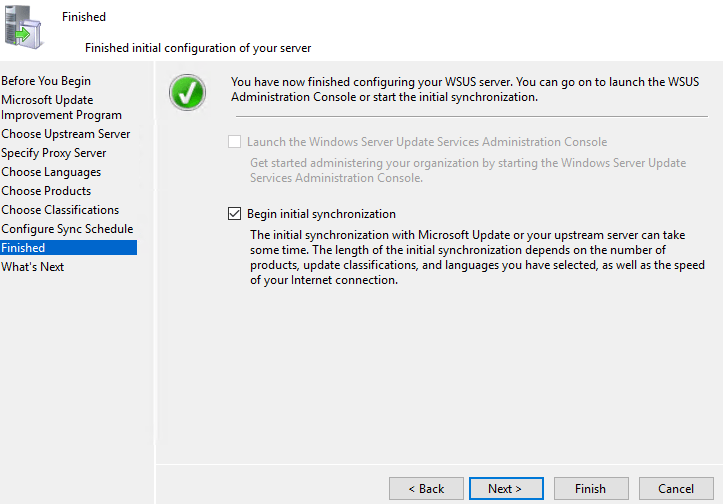This screenshot has width=723, height=504.
Task: Click 'Finished initial configuration of your server' subtitle
Action: [x=198, y=48]
